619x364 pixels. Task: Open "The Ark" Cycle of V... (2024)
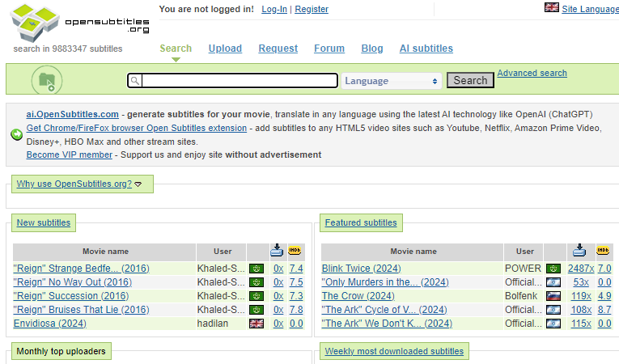coord(384,310)
